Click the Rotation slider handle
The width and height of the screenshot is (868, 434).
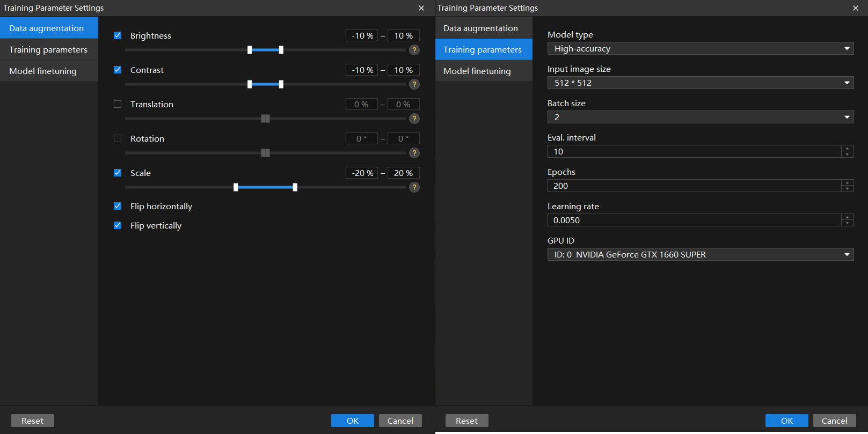click(x=265, y=153)
